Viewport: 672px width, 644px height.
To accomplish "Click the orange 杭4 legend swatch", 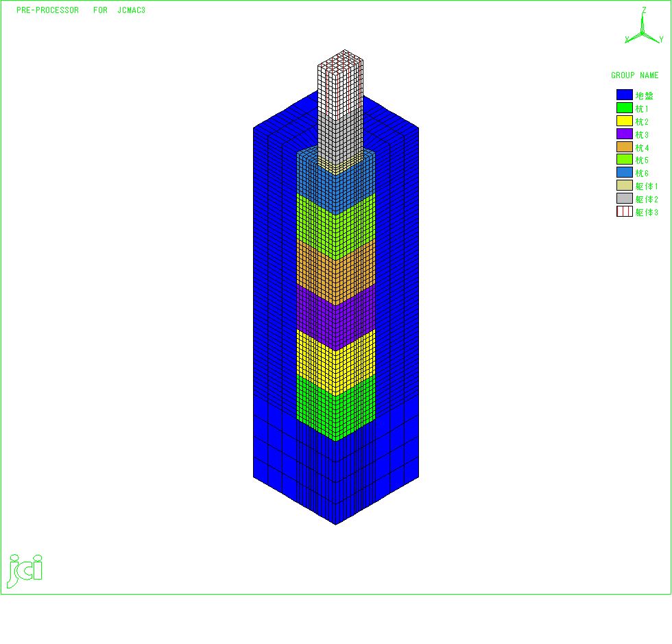I will (625, 147).
